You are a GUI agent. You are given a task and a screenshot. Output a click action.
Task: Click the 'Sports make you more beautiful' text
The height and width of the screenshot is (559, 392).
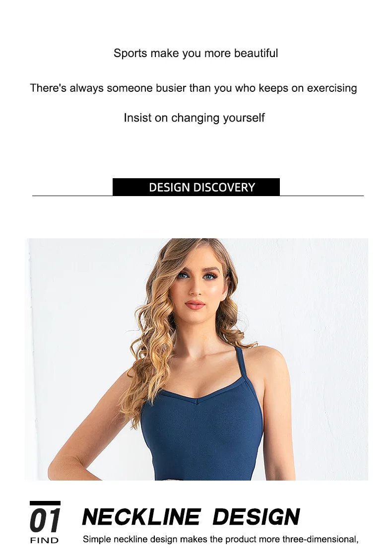[196, 53]
